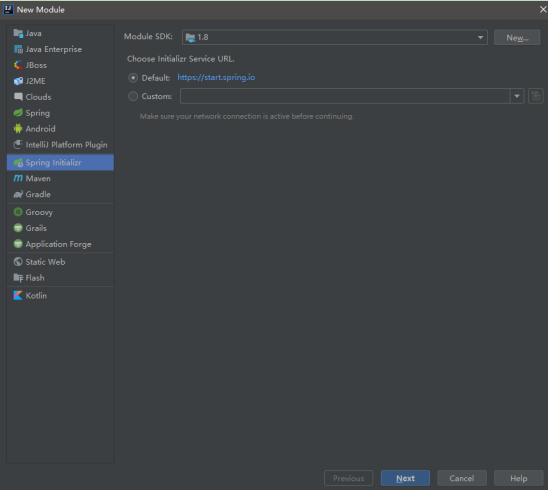Select the Spring leaf icon
This screenshot has width=548, height=490.
click(x=18, y=113)
